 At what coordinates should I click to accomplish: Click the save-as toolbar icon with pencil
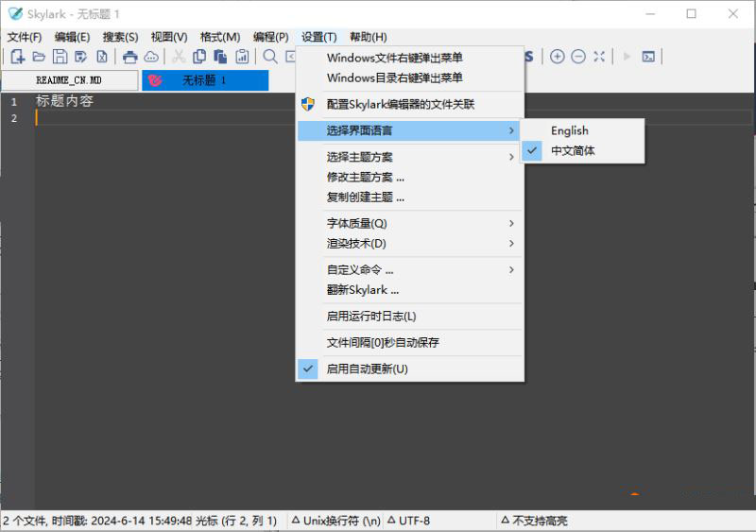click(x=80, y=57)
